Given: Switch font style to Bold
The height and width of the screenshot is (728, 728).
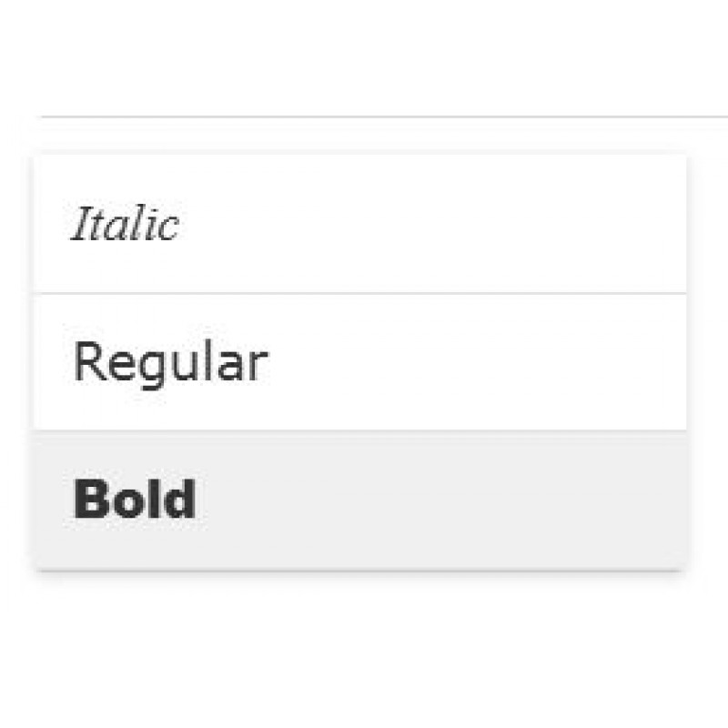Looking at the screenshot, I should point(135,500).
